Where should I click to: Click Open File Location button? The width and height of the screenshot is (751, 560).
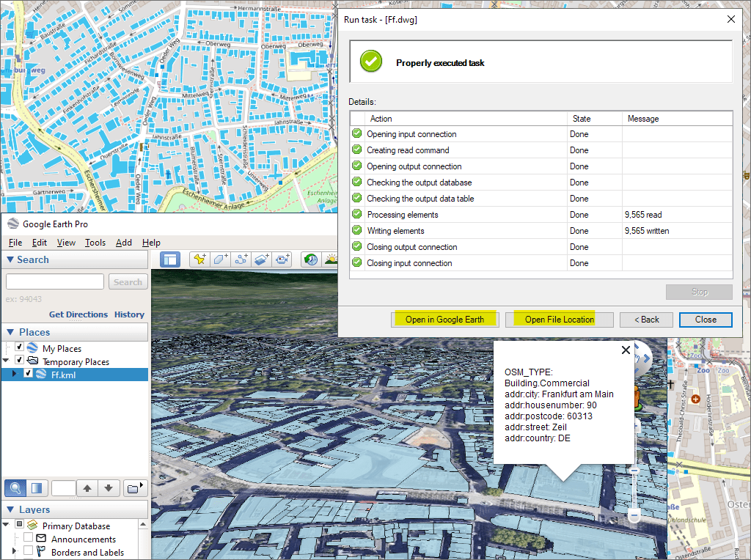click(x=560, y=320)
